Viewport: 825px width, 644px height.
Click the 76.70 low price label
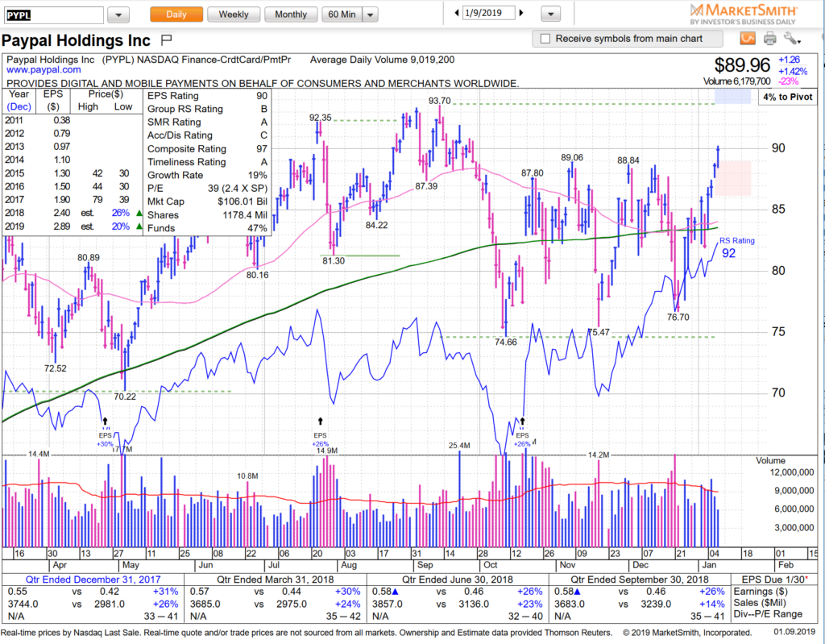(678, 318)
